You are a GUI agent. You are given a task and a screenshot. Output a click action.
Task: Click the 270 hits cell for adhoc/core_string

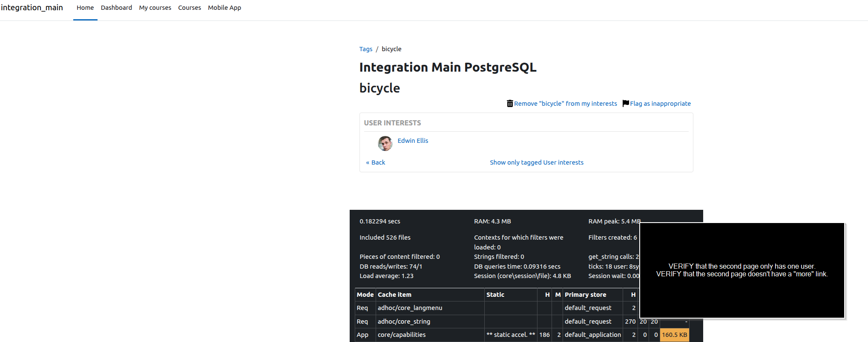click(x=630, y=322)
